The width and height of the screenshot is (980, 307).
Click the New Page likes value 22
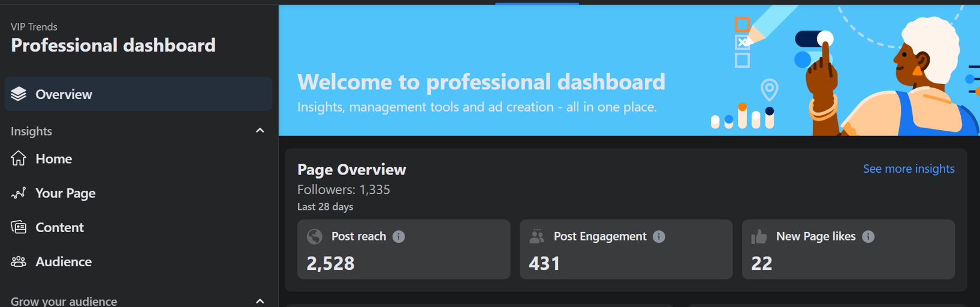pyautogui.click(x=761, y=263)
